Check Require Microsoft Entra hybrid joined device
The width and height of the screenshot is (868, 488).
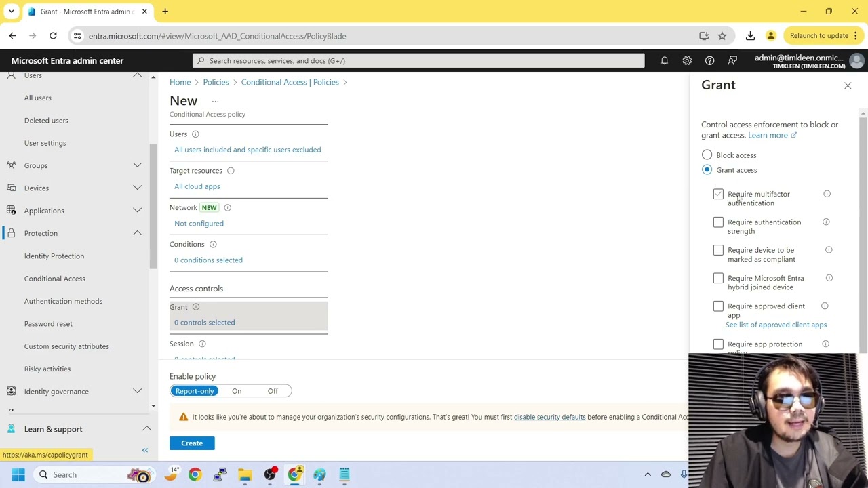(x=718, y=279)
